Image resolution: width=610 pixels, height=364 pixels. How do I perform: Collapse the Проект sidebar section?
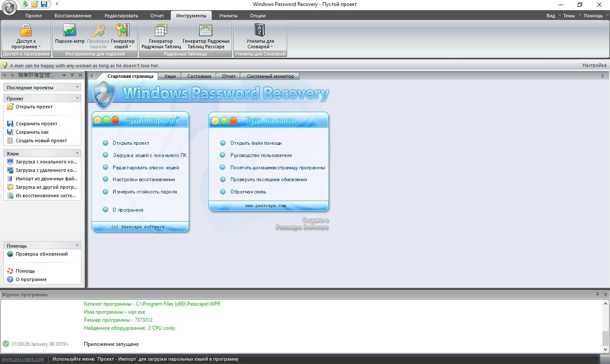coord(77,98)
